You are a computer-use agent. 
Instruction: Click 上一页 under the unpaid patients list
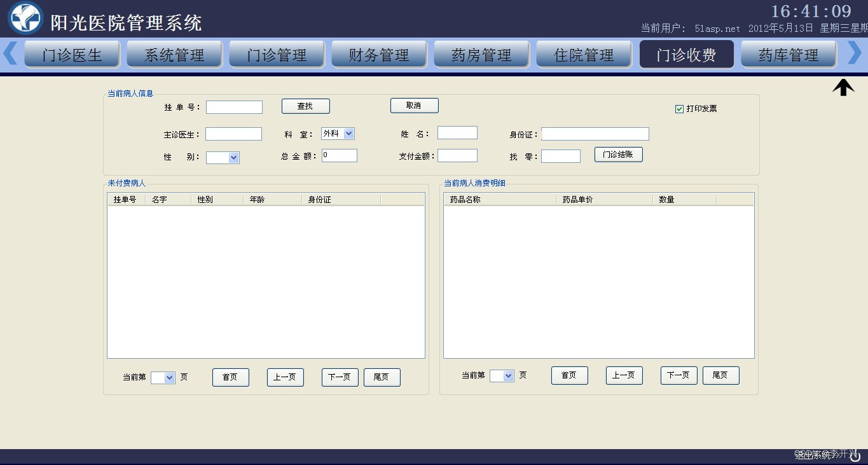[x=285, y=377]
